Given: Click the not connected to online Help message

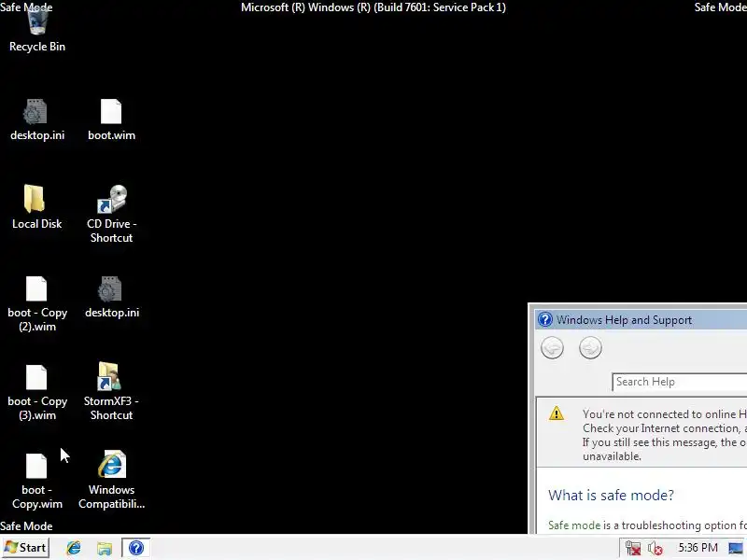Looking at the screenshot, I should (664, 435).
